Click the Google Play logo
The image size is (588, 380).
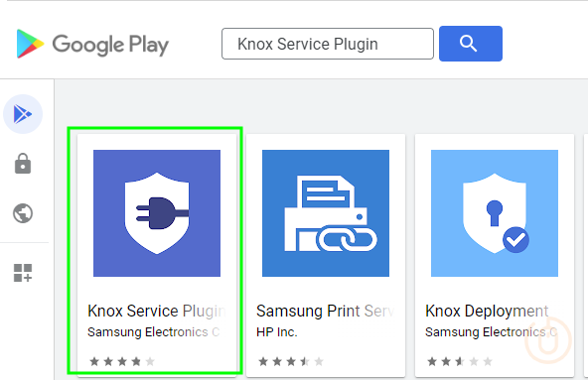(92, 44)
